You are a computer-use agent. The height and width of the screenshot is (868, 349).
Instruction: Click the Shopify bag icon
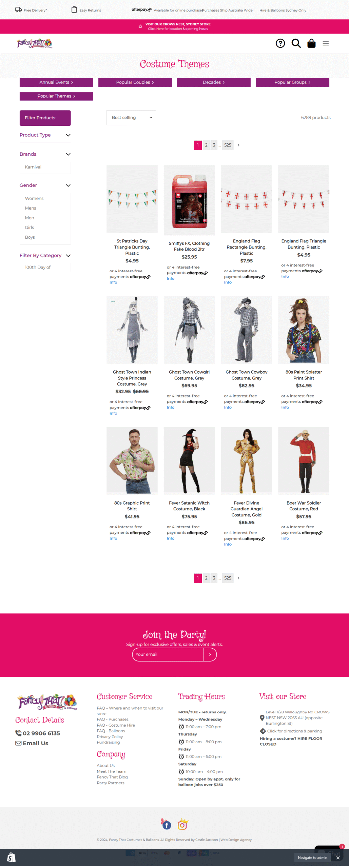11,858
